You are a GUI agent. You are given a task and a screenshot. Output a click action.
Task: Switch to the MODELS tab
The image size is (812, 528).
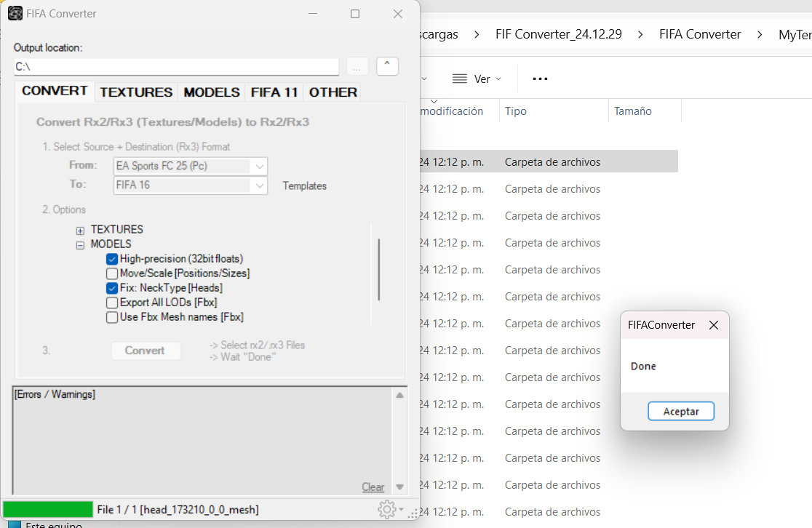click(x=212, y=92)
